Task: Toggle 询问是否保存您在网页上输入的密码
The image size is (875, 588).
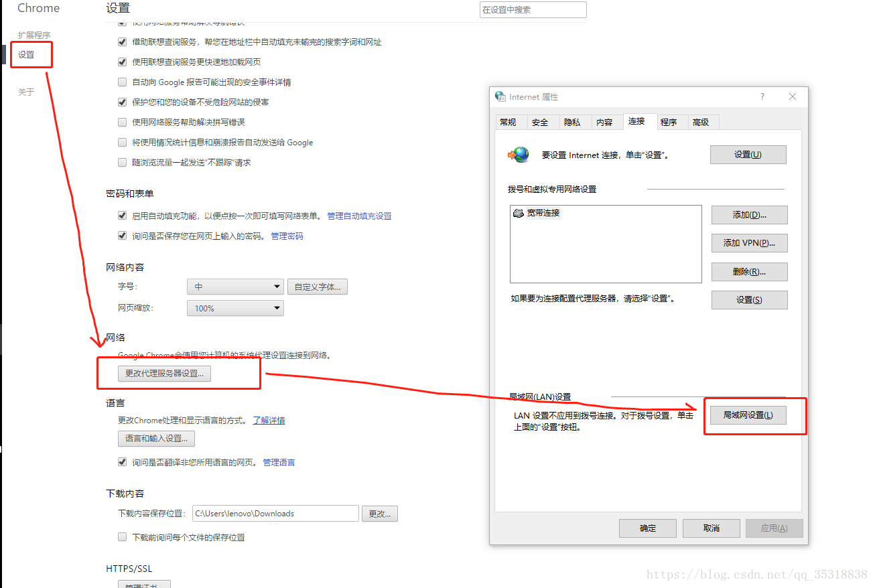Action: click(122, 236)
